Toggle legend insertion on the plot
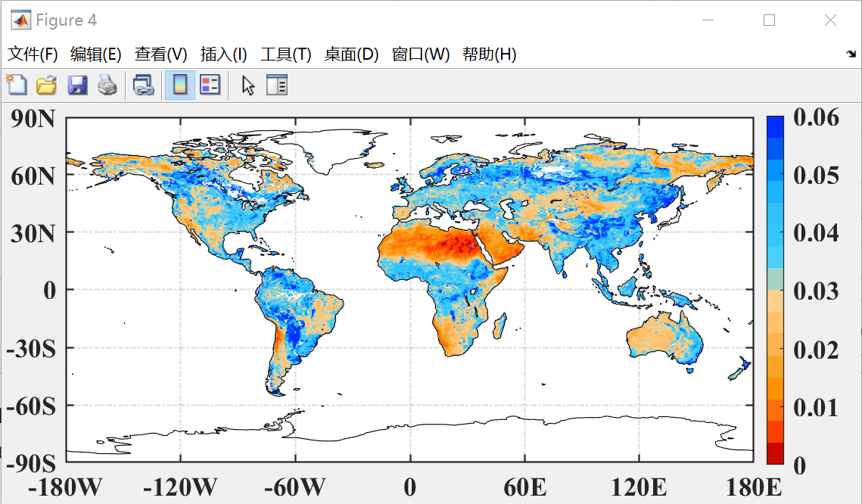The image size is (862, 504). [x=210, y=85]
